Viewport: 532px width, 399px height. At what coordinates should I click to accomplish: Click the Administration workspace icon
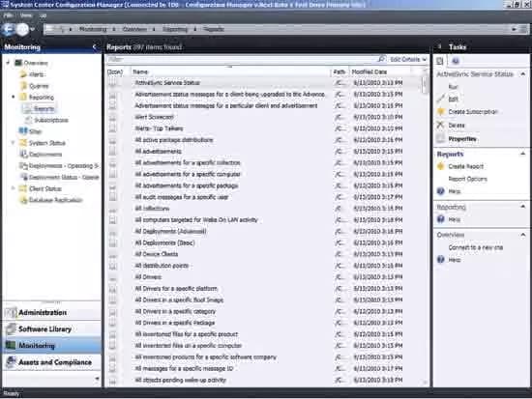tap(11, 312)
